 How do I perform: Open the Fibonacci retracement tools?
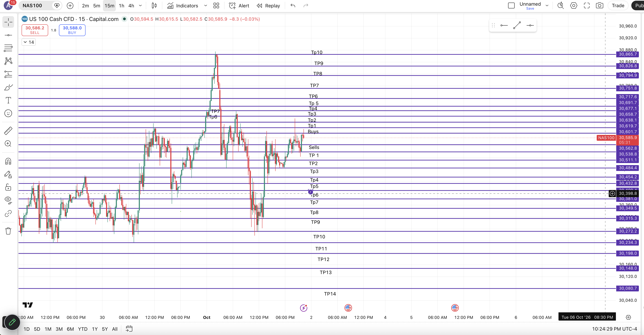(8, 48)
